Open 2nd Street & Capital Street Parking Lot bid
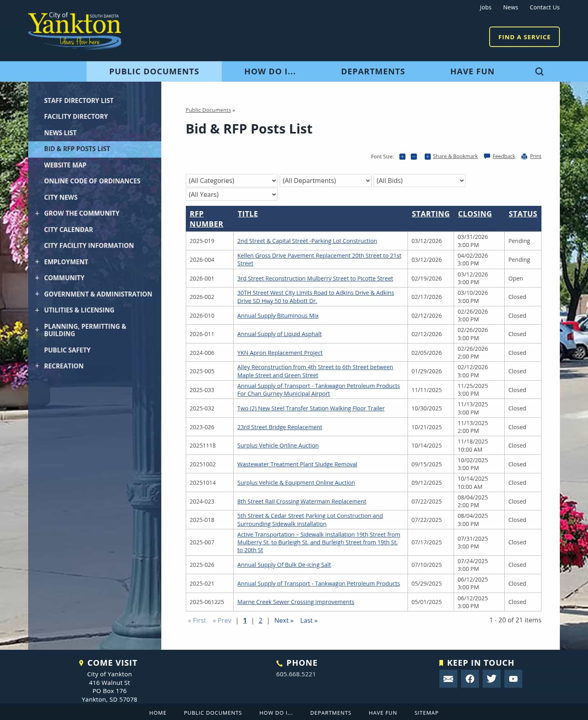The width and height of the screenshot is (588, 720). [307, 241]
